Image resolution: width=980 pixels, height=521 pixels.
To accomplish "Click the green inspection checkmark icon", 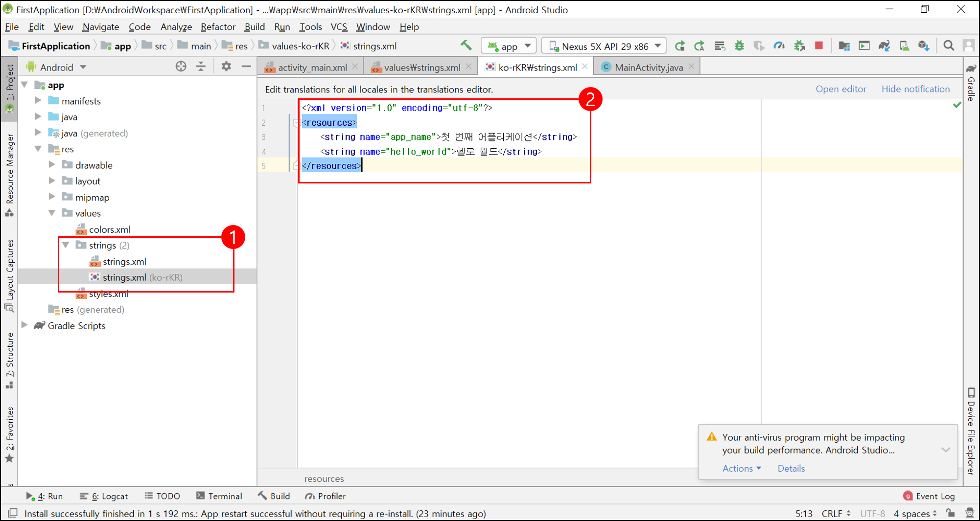I will [x=957, y=105].
